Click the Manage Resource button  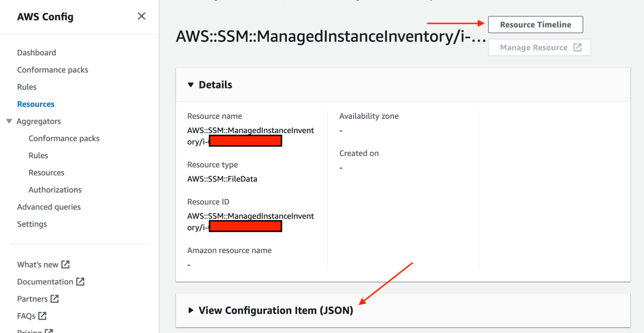click(534, 47)
